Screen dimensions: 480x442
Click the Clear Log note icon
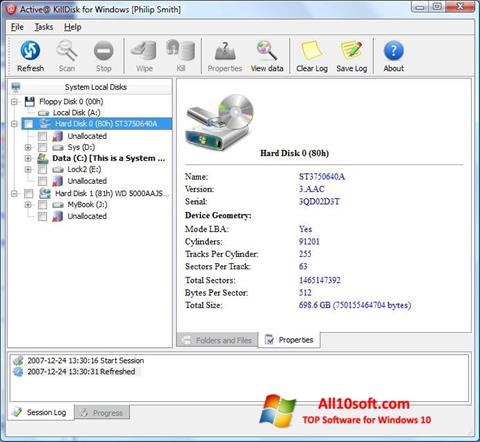tap(312, 51)
